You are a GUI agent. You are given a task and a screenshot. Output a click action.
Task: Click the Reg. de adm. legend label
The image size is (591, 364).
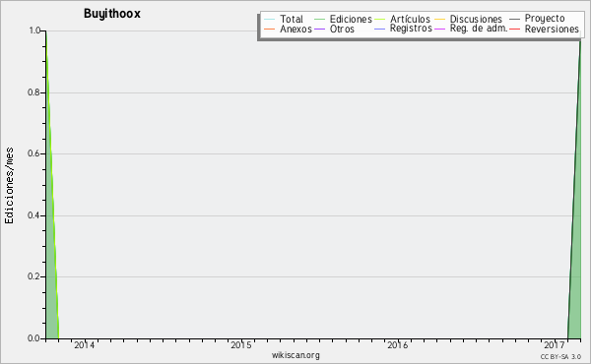(x=479, y=29)
